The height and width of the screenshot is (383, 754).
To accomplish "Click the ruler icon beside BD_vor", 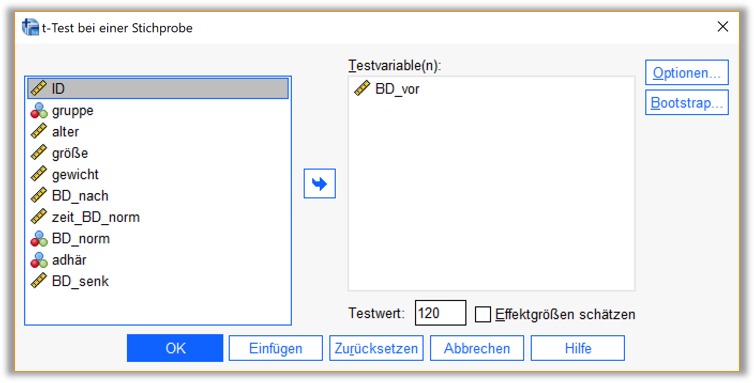I will [x=362, y=89].
